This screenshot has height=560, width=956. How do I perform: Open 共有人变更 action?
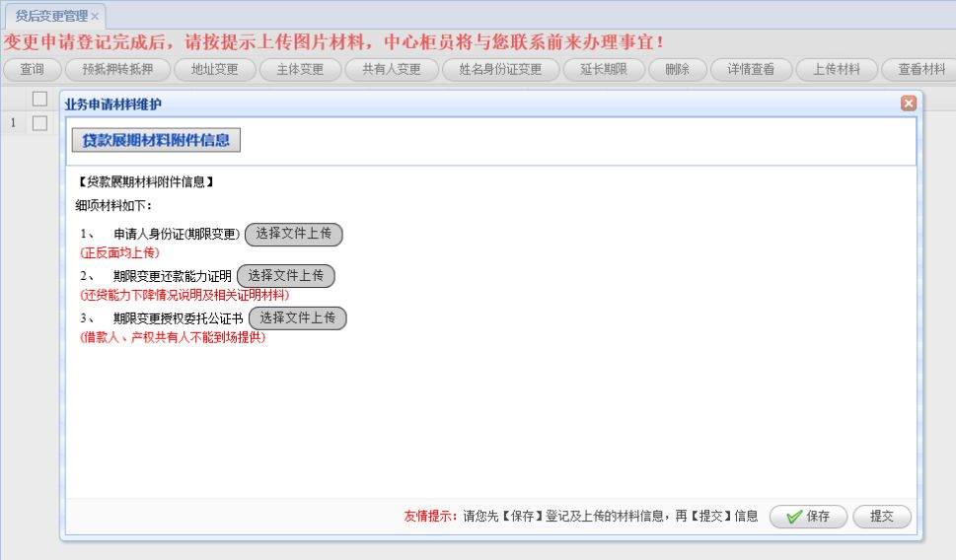tap(392, 69)
